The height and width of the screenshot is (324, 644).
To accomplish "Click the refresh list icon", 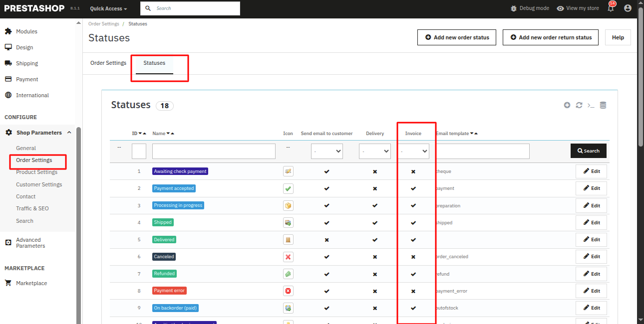I will point(579,105).
